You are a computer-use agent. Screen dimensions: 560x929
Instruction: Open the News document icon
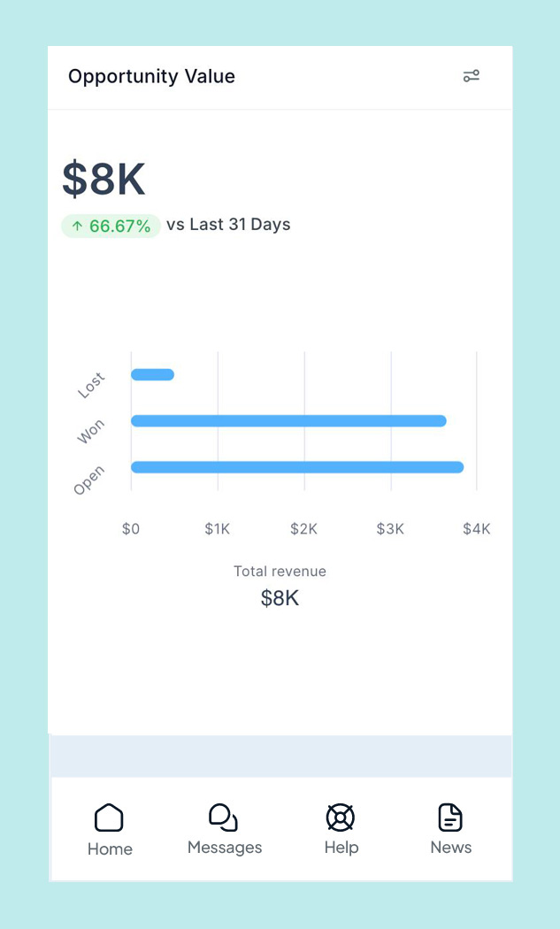click(450, 817)
